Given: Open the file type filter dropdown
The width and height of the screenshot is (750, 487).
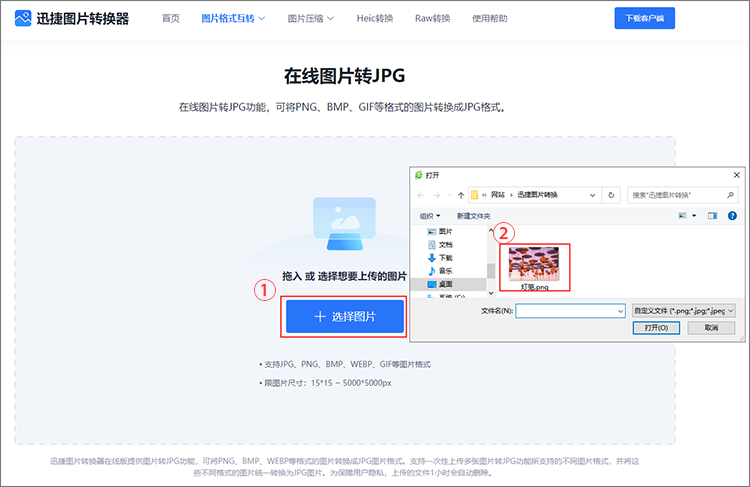Looking at the screenshot, I should (x=685, y=311).
